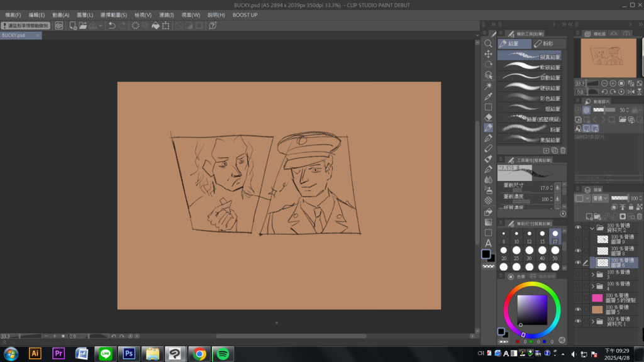Toggle visibility of layer 圖層 6
Image resolution: width=644 pixels, height=362 pixels.
point(579,263)
